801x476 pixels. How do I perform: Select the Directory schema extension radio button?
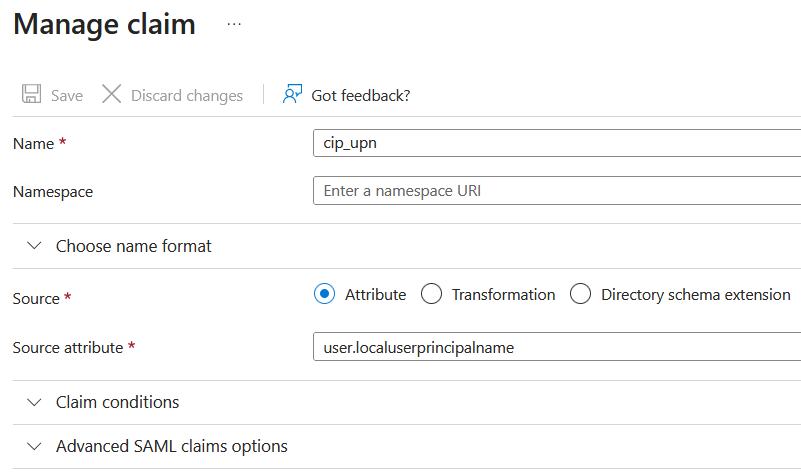coord(581,294)
